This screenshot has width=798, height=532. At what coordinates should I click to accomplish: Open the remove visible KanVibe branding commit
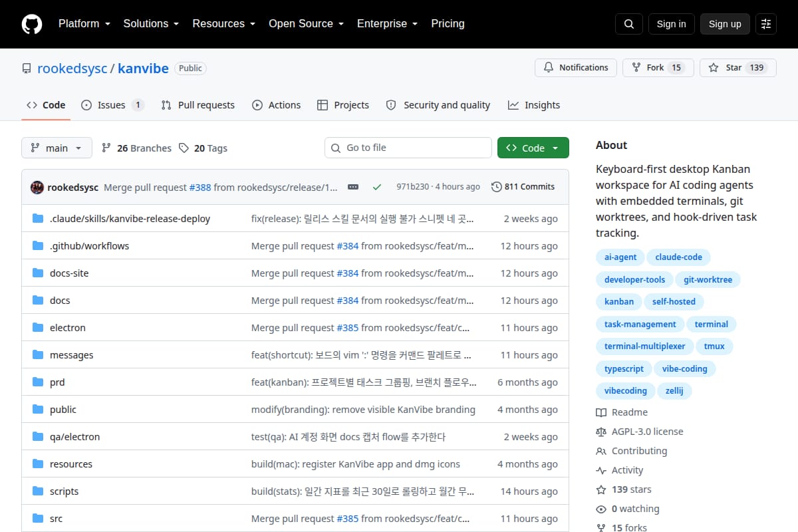[363, 410]
